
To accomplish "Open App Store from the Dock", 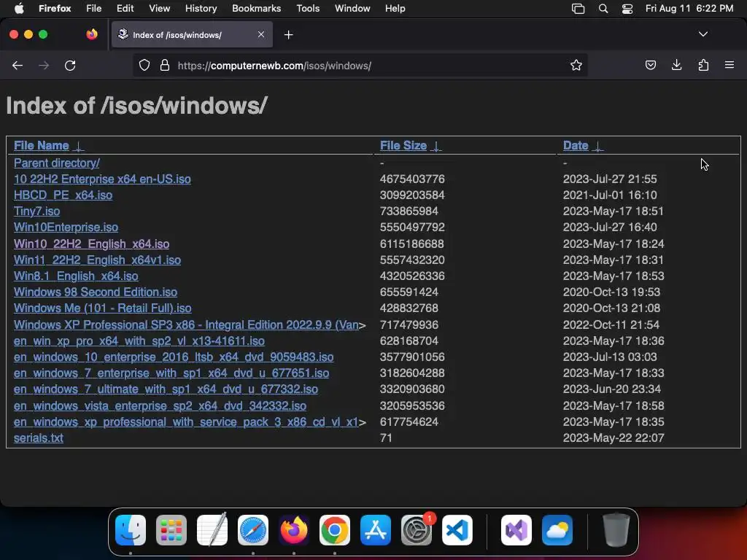I will (376, 530).
